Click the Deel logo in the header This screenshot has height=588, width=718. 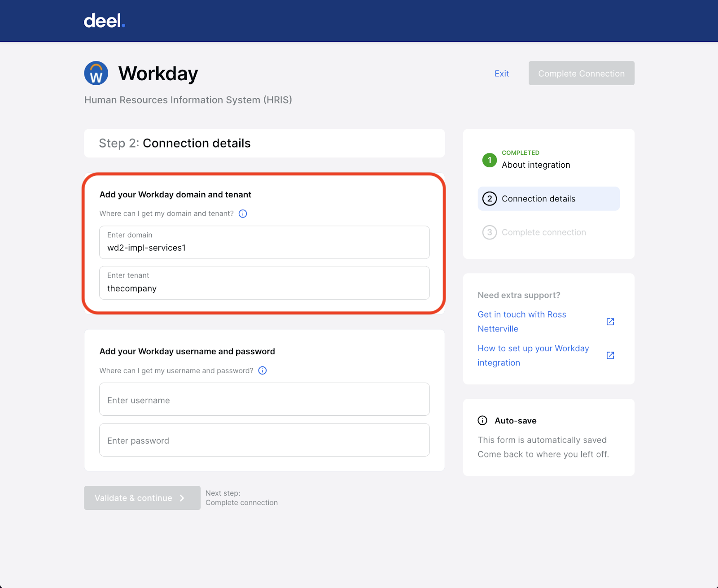103,20
